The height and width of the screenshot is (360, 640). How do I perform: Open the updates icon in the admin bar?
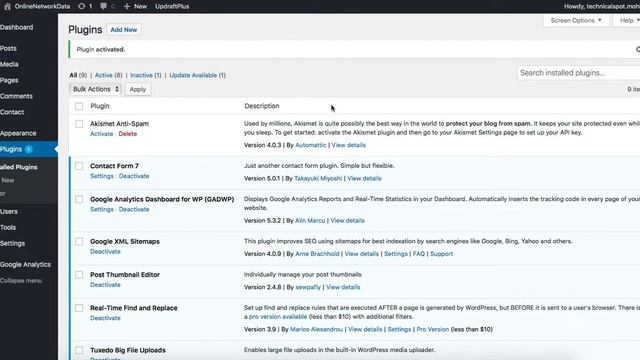click(x=85, y=6)
